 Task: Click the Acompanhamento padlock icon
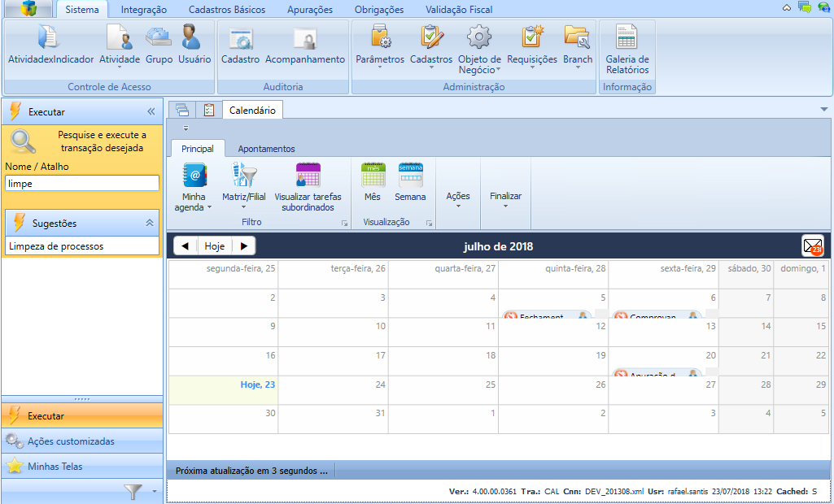pos(305,39)
